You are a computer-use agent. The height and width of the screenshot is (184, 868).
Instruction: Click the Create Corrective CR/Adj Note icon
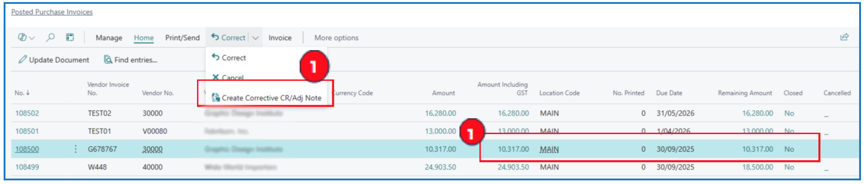[215, 97]
